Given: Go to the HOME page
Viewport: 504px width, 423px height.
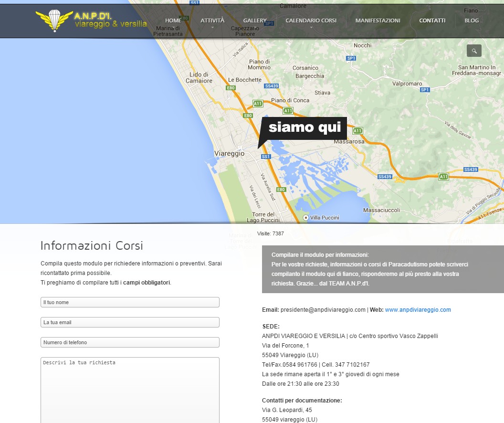Looking at the screenshot, I should (173, 21).
